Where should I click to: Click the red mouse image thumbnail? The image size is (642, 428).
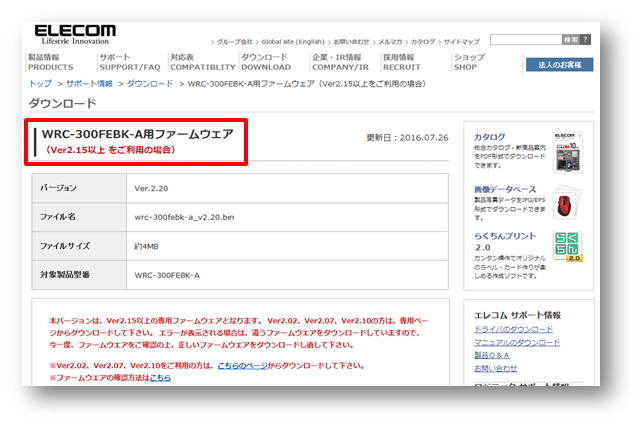(x=567, y=203)
